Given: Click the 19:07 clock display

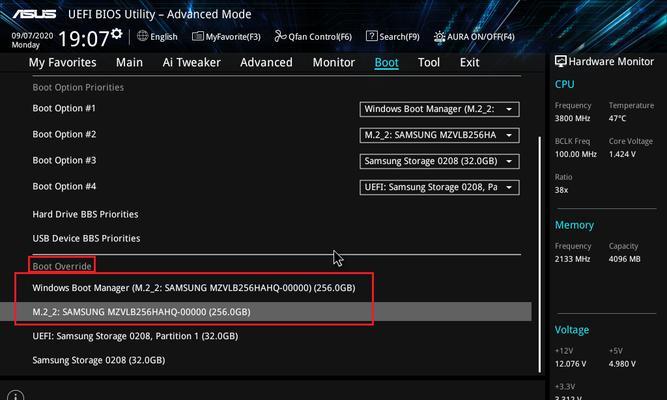Looking at the screenshot, I should tap(84, 39).
